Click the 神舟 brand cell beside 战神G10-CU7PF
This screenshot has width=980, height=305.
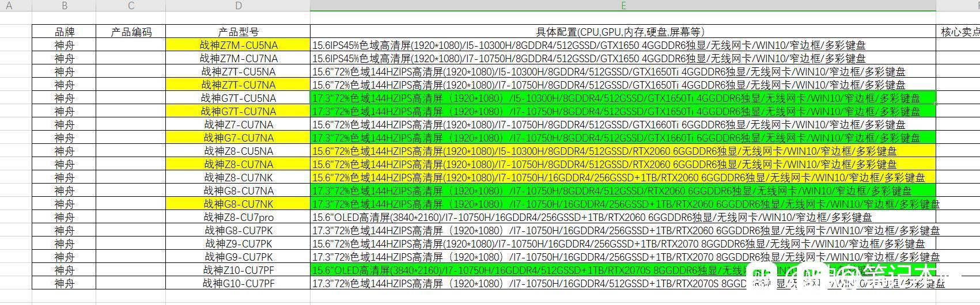pos(64,283)
